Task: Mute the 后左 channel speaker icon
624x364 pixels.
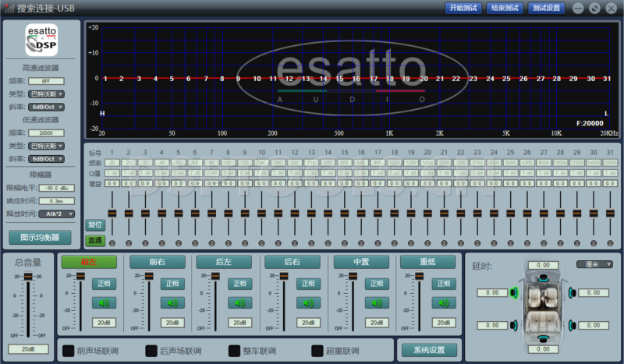Action: click(239, 303)
